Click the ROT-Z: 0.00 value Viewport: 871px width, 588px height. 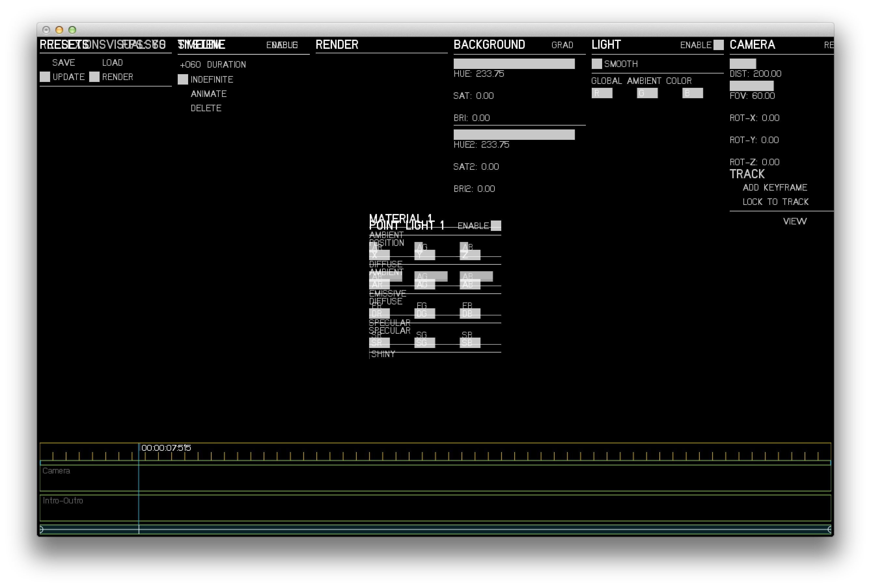click(x=754, y=162)
